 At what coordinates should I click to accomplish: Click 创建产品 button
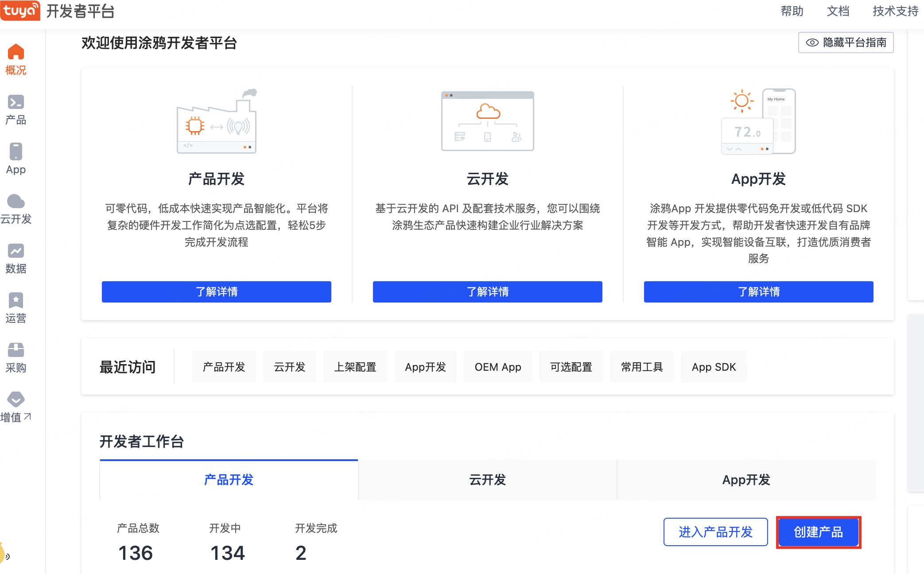pos(819,532)
